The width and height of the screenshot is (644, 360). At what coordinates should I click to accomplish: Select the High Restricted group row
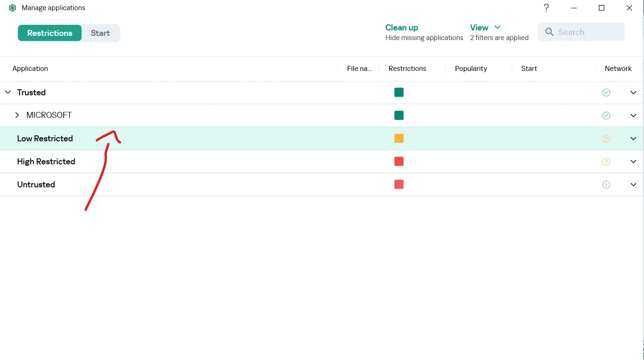pos(322,162)
